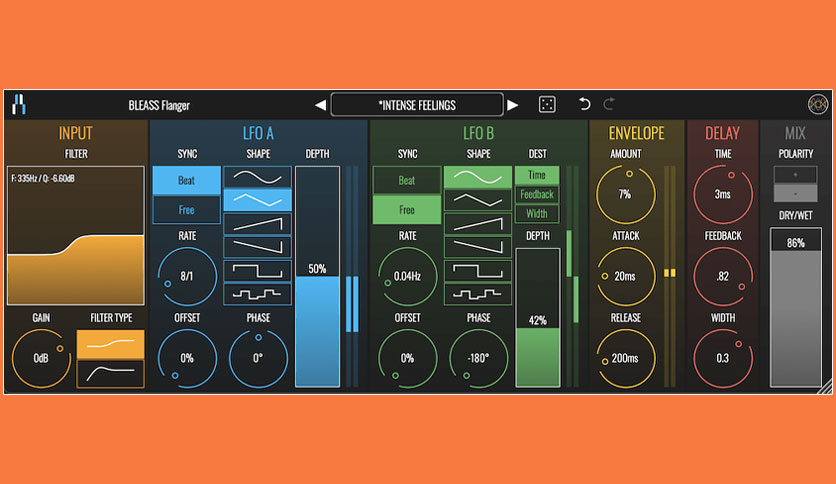
Task: Click the LFO B Phase knob showing -180°
Action: pos(478,358)
